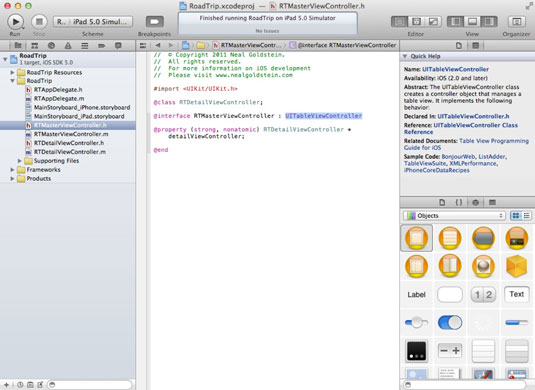
Task: Open the iPad 5.0 Simulator scheme selector
Action: [x=93, y=22]
